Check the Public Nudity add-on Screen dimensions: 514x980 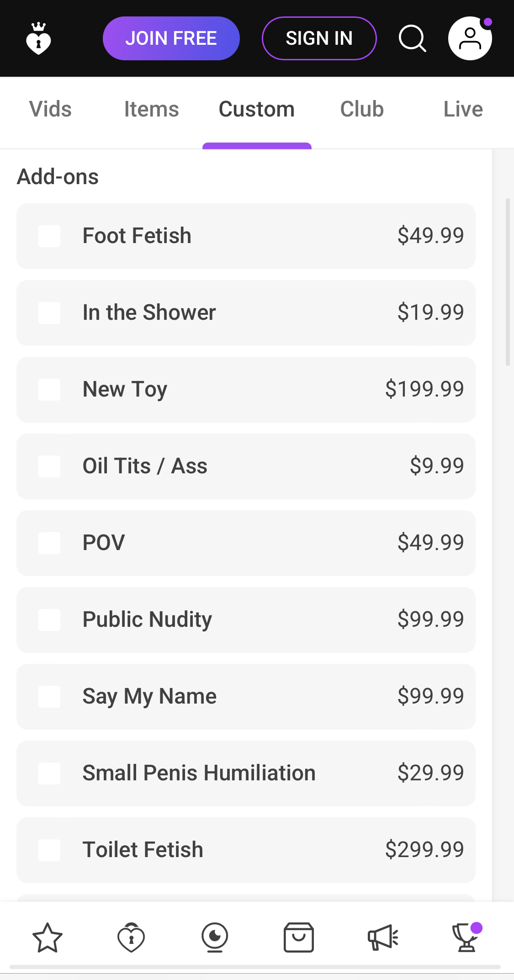(49, 620)
